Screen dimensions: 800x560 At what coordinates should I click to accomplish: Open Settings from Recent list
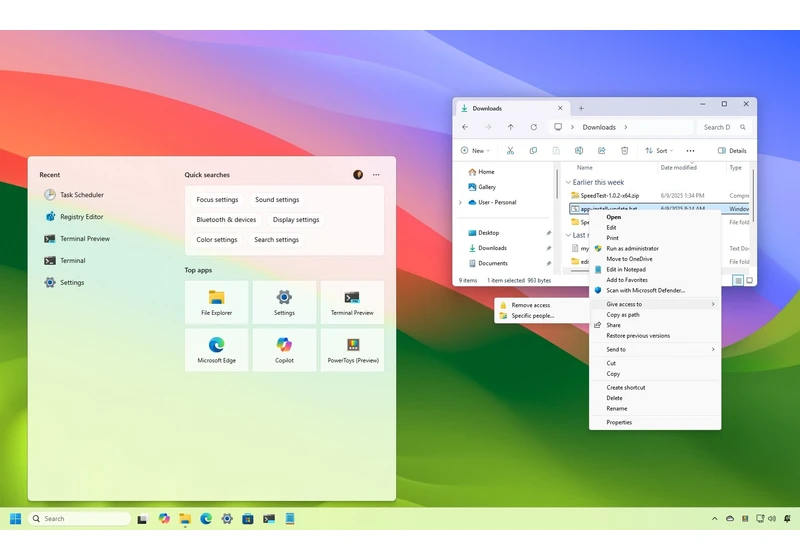[x=65, y=283]
